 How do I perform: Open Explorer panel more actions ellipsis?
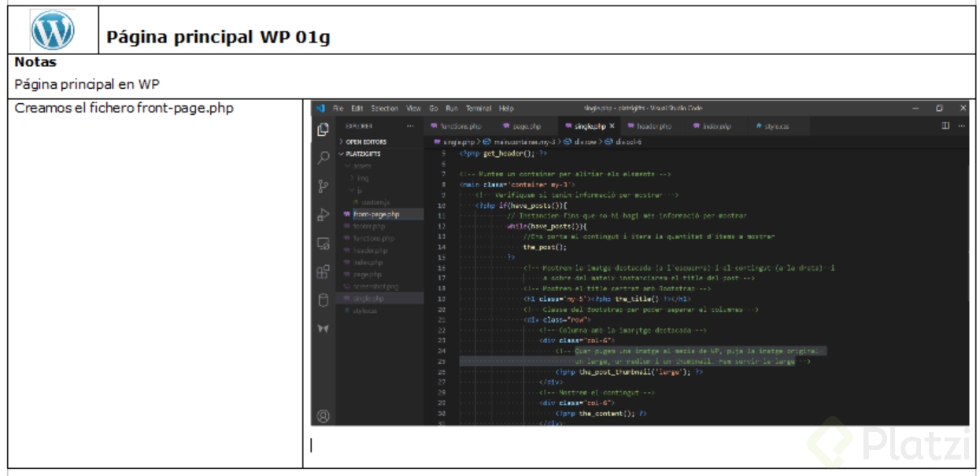tap(410, 126)
